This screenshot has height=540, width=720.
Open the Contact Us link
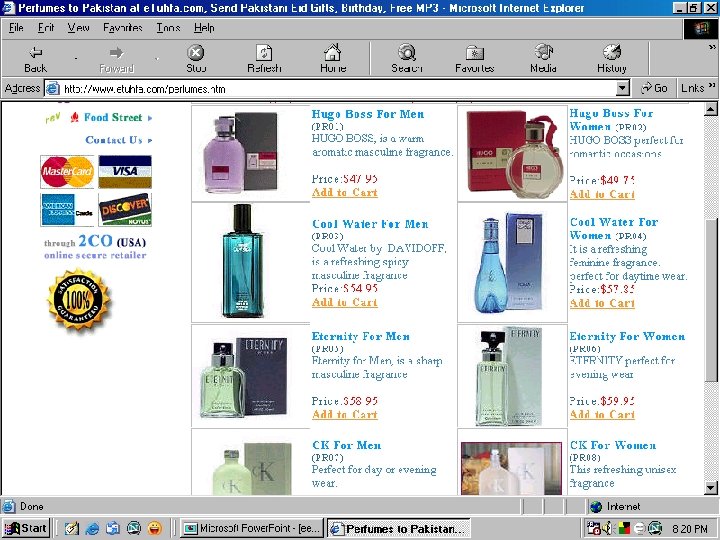[x=114, y=140]
